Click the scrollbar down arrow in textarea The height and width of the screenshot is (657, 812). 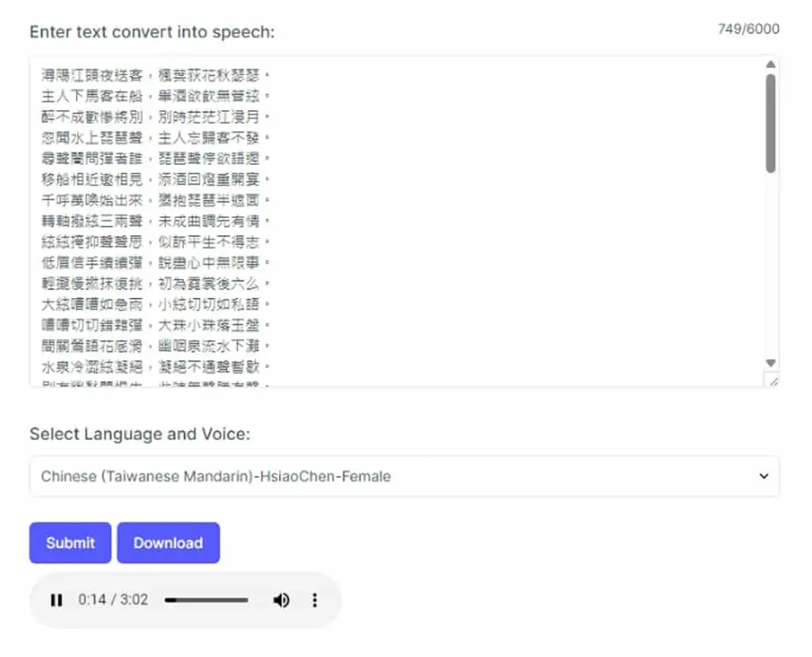coord(771,362)
